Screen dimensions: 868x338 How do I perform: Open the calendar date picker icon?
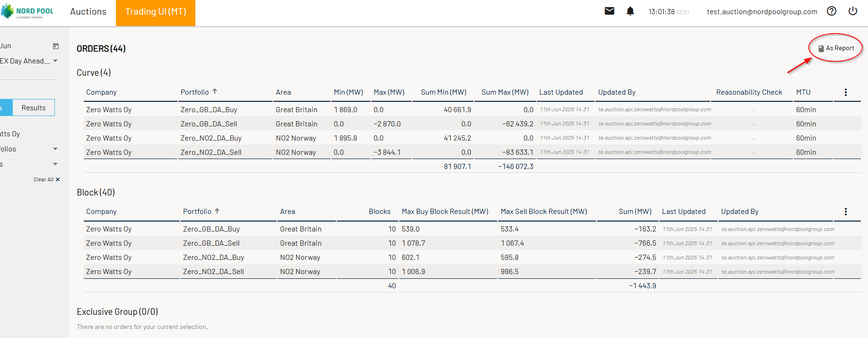pyautogui.click(x=56, y=46)
